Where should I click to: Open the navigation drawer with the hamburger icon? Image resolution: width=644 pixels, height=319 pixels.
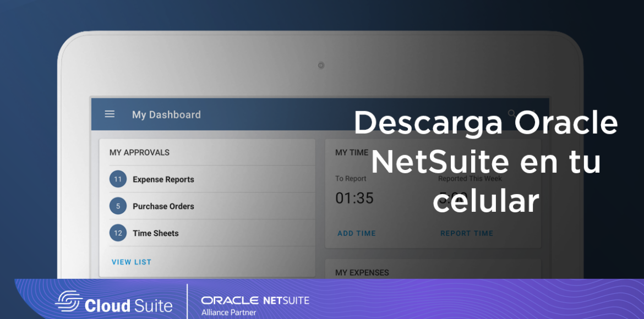tap(109, 114)
